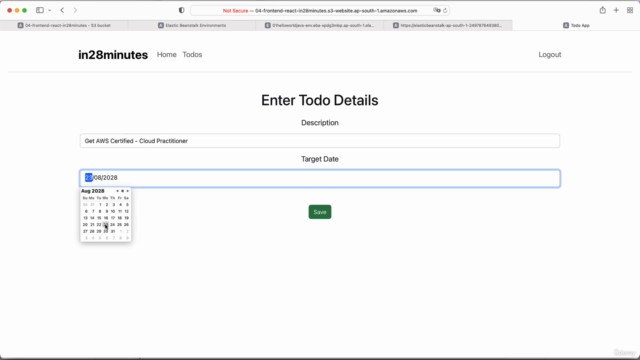The image size is (640, 360).
Task: Pick date 14 in the calendar
Action: tap(92, 218)
